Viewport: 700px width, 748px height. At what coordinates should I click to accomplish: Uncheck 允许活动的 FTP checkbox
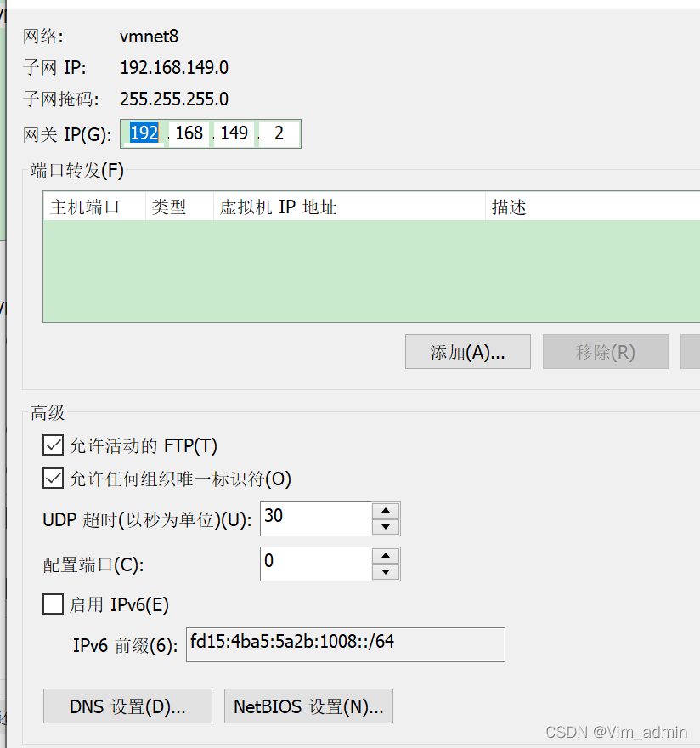click(53, 445)
